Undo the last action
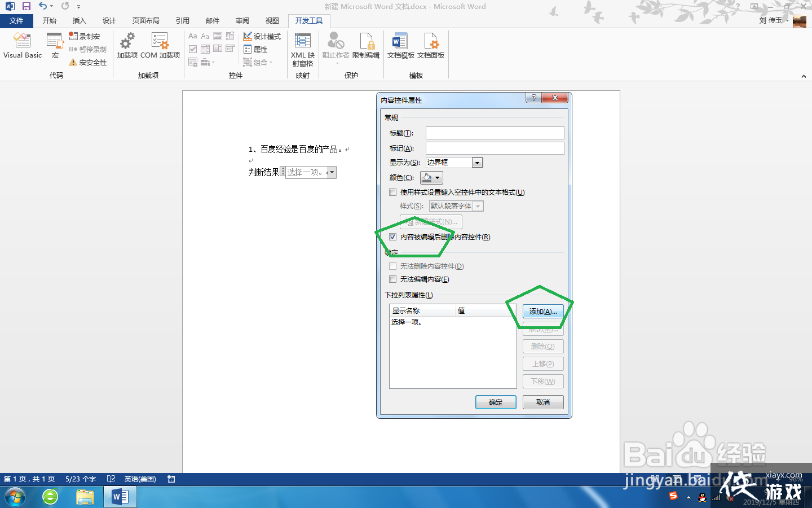 (x=43, y=6)
